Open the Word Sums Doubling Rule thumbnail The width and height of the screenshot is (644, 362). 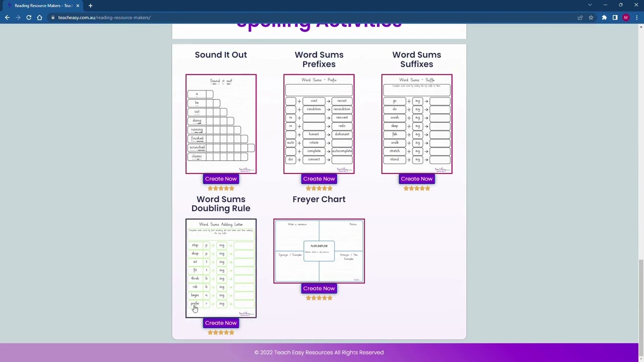click(221, 268)
